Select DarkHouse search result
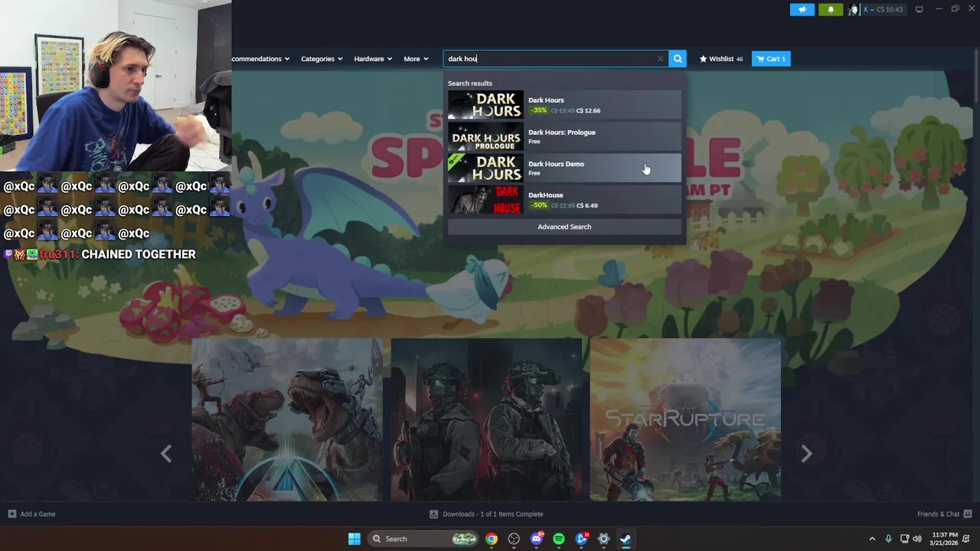 click(564, 200)
